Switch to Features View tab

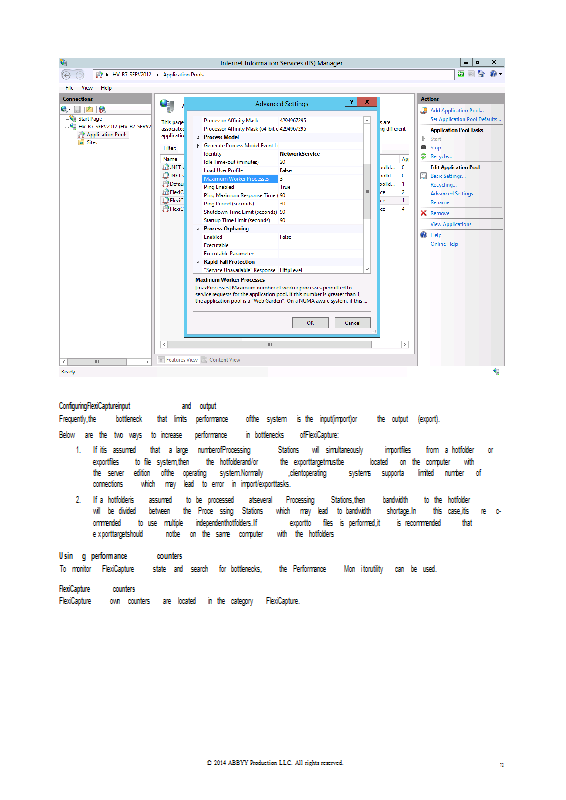(178, 360)
